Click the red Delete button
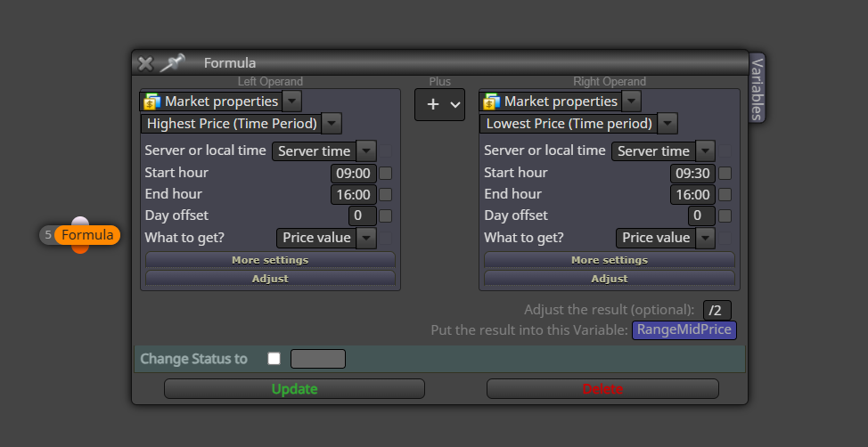The height and width of the screenshot is (447, 868). (602, 388)
